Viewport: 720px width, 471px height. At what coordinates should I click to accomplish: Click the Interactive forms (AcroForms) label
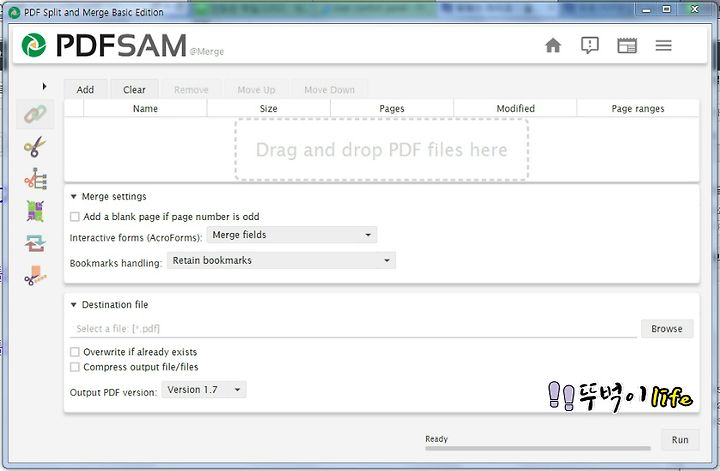[x=136, y=238]
